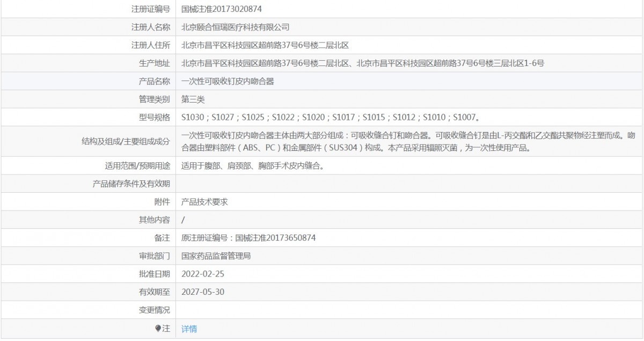Click the 其他内容 label
This screenshot has width=644, height=341.
154,220
